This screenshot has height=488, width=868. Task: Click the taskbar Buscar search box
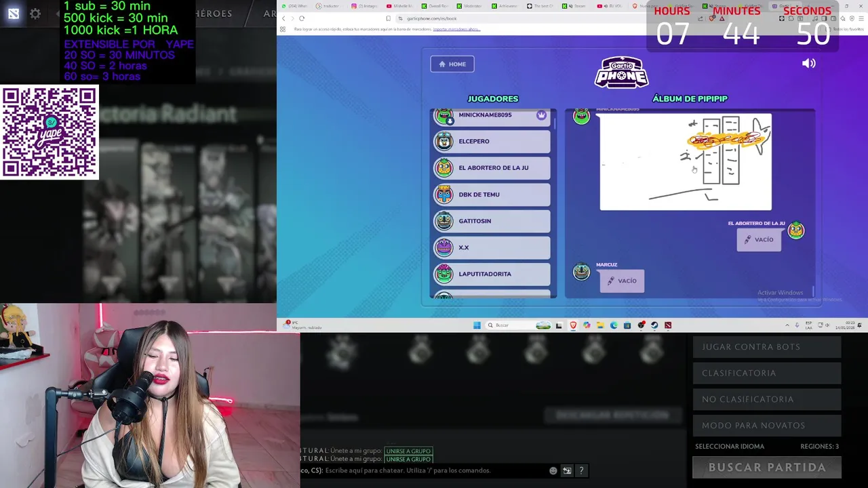tap(518, 325)
